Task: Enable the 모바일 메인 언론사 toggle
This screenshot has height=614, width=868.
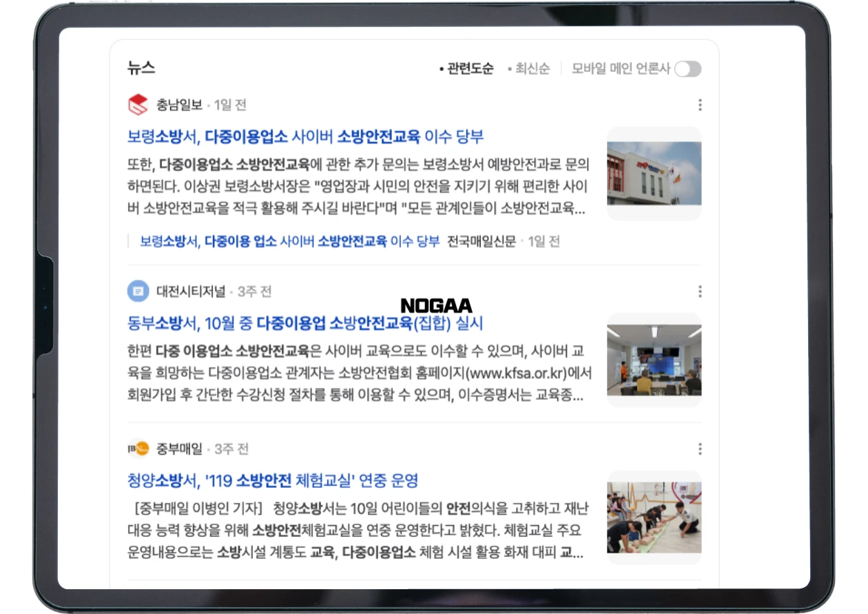Action: coord(688,69)
